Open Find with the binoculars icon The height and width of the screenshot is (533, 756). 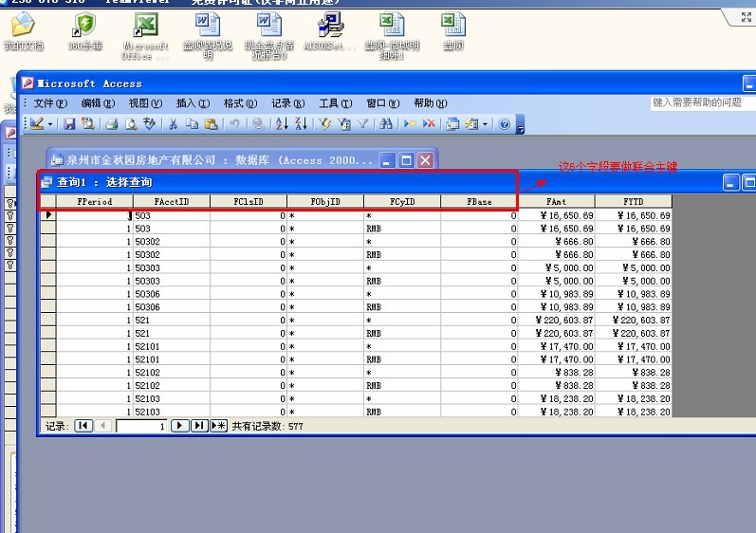click(386, 124)
